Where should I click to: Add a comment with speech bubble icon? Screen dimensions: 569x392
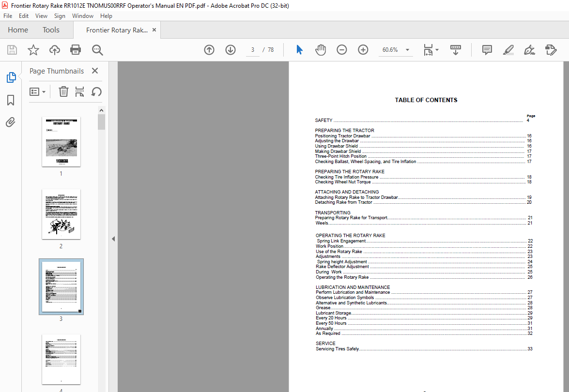click(x=487, y=50)
